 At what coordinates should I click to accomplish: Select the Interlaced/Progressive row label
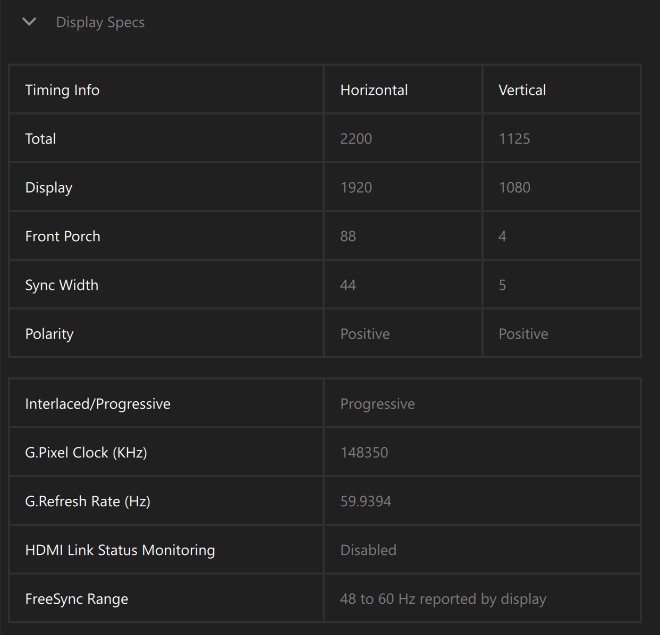(x=98, y=404)
